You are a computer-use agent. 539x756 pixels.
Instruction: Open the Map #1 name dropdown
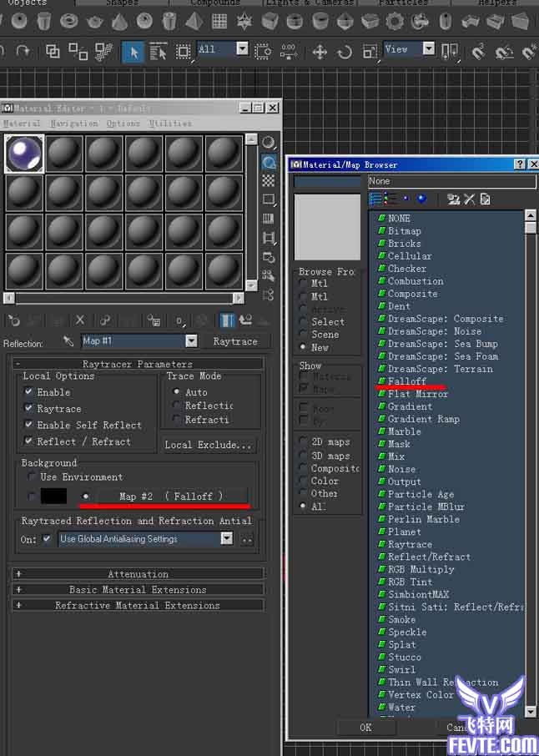coord(191,341)
